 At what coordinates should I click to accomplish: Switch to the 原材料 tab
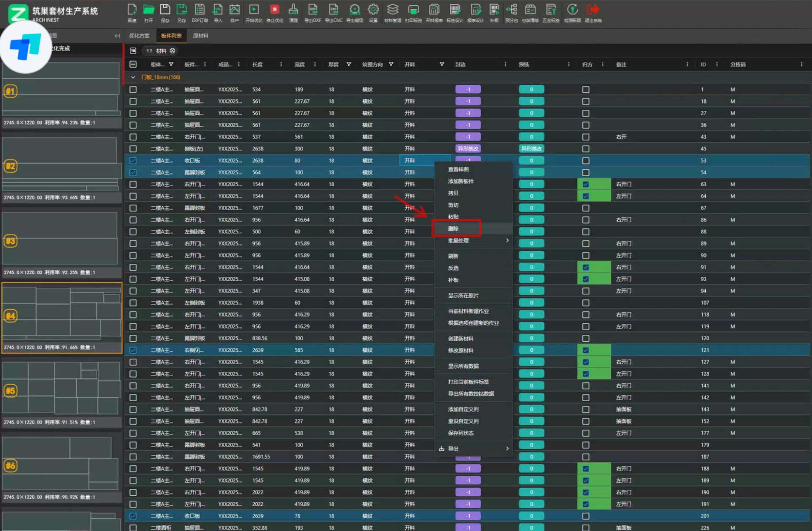point(201,36)
